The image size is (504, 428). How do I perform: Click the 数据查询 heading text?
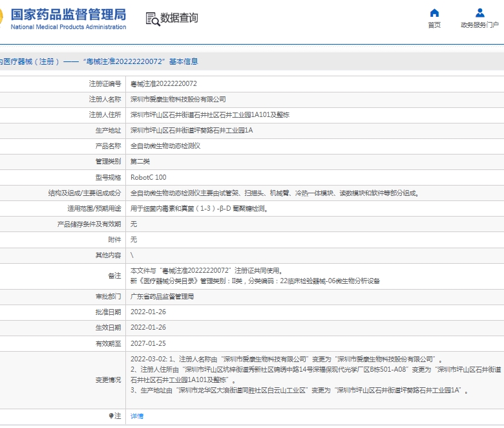click(179, 18)
